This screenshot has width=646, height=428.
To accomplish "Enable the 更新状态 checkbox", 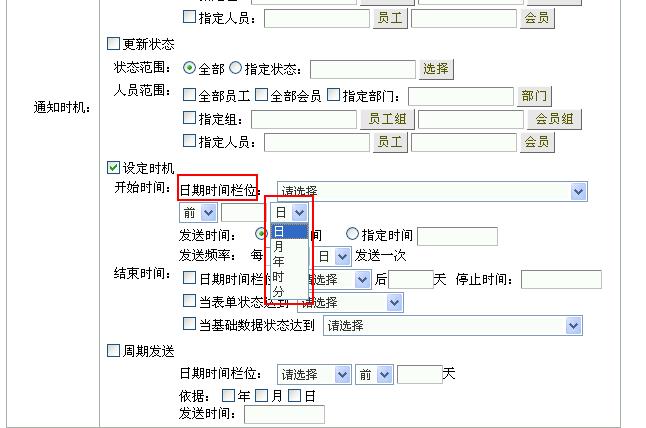I will click(113, 44).
